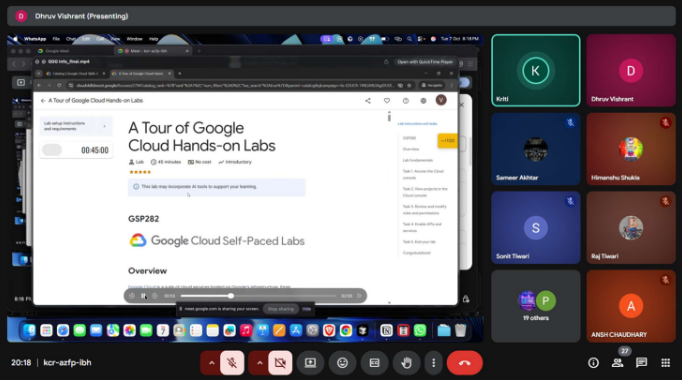This screenshot has height=380, width=682.
Task: Click Task 3. Review and modify roles
Action: [424, 210]
